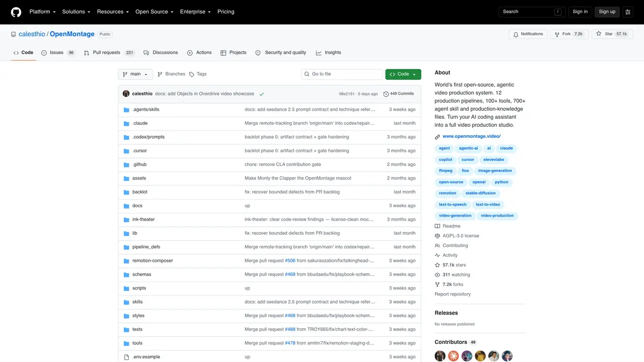Viewport: 644px width, 362px height.
Task: Expand the Enterprise menu
Action: coord(196,12)
